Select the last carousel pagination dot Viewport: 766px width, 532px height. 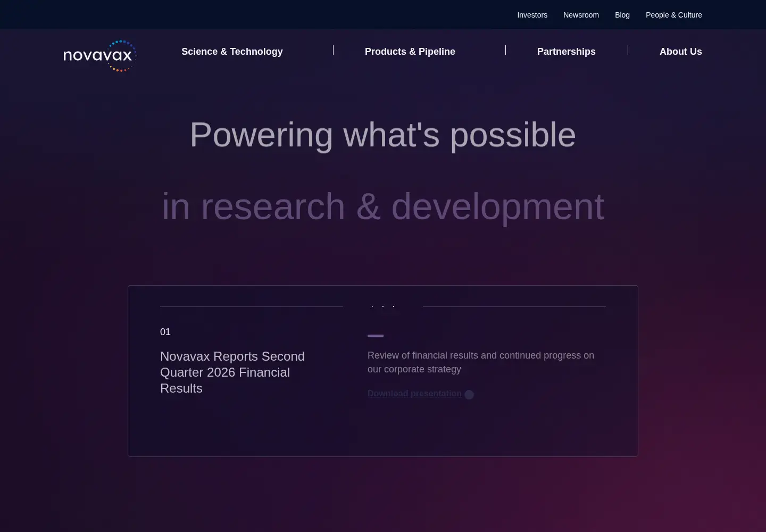coord(394,306)
